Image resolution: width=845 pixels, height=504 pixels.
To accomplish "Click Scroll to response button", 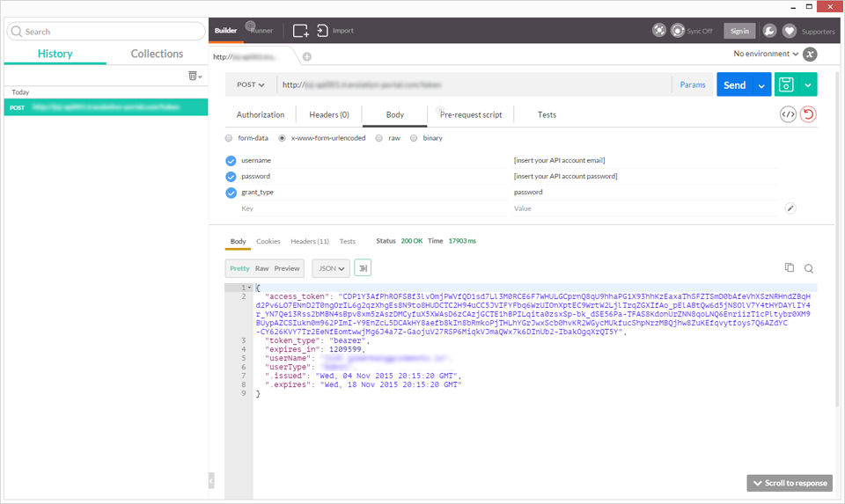I will (x=790, y=483).
